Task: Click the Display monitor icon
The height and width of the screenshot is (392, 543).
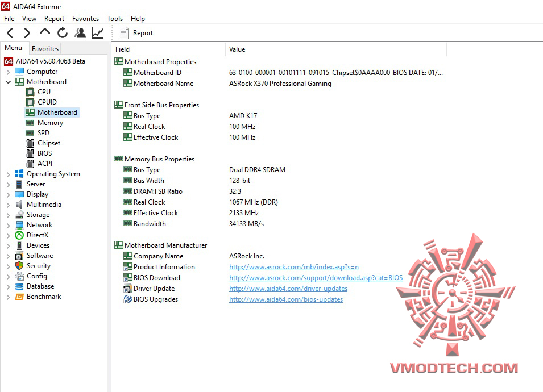Action: point(19,194)
